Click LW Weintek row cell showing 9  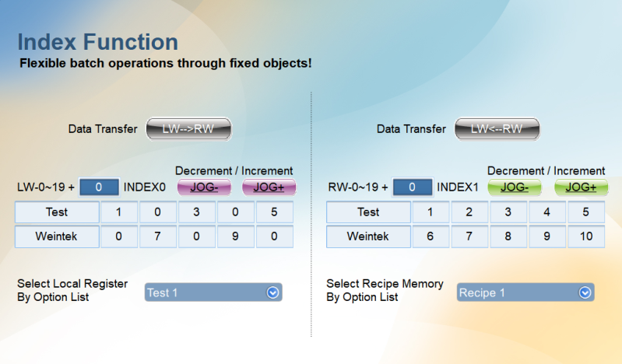pyautogui.click(x=235, y=236)
